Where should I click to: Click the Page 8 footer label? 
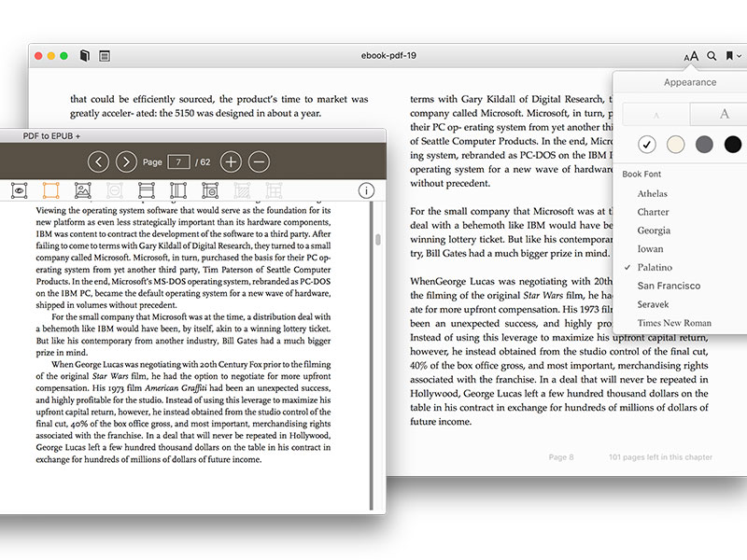(x=561, y=457)
